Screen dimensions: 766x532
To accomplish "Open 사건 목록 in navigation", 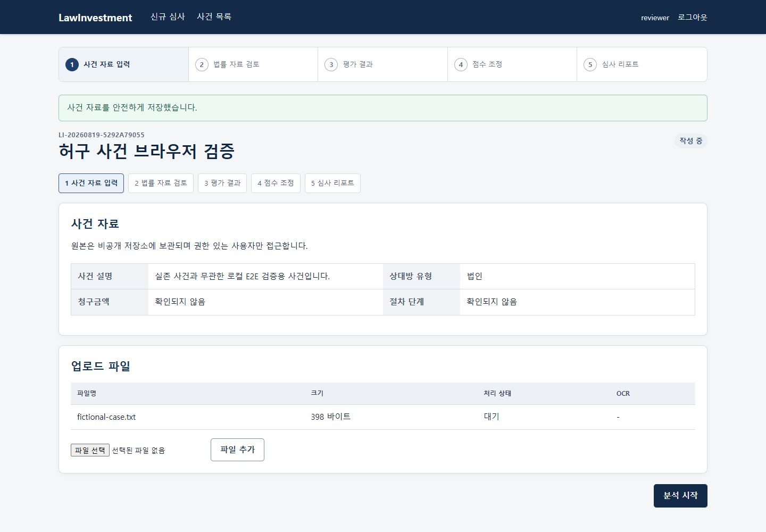I will (x=214, y=17).
